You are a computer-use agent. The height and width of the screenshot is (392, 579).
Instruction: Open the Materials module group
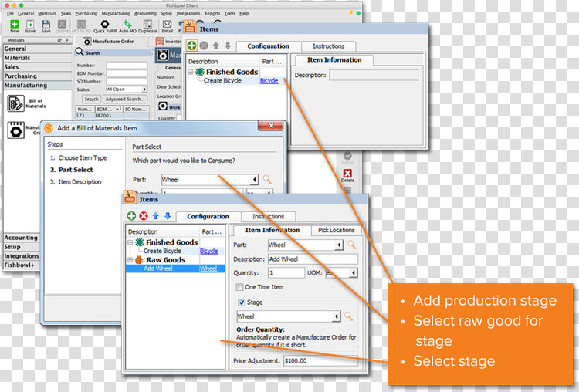click(x=37, y=58)
